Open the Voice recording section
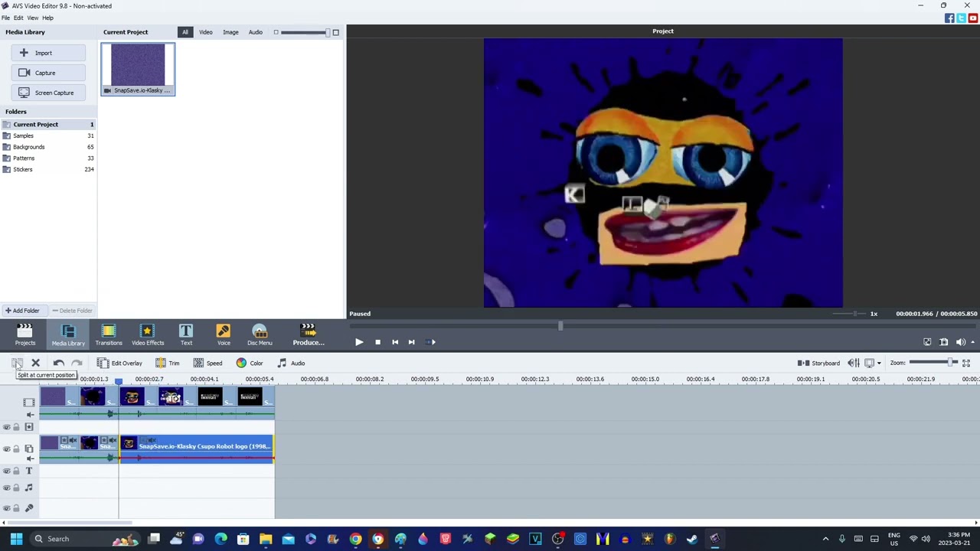This screenshot has width=980, height=551. [223, 334]
